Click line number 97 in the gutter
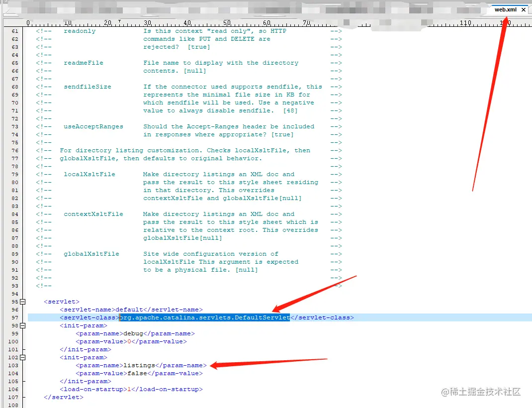 14,317
